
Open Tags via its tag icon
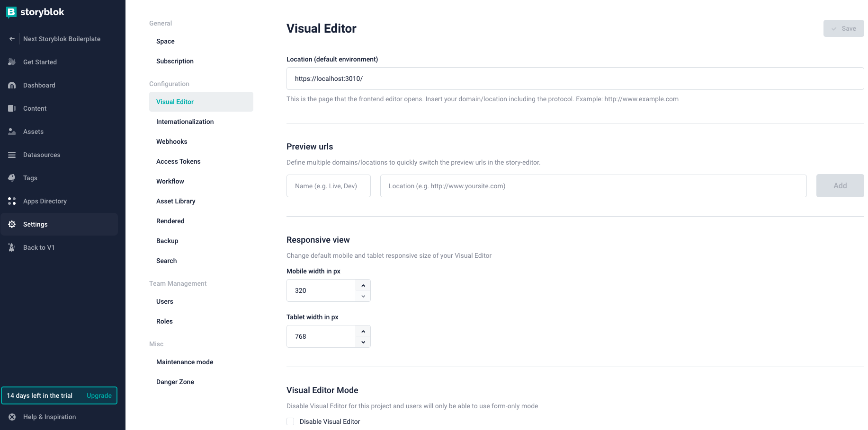pyautogui.click(x=12, y=178)
